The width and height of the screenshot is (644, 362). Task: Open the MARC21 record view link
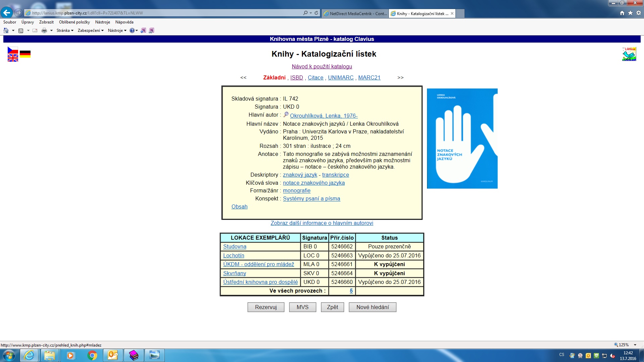click(x=369, y=78)
